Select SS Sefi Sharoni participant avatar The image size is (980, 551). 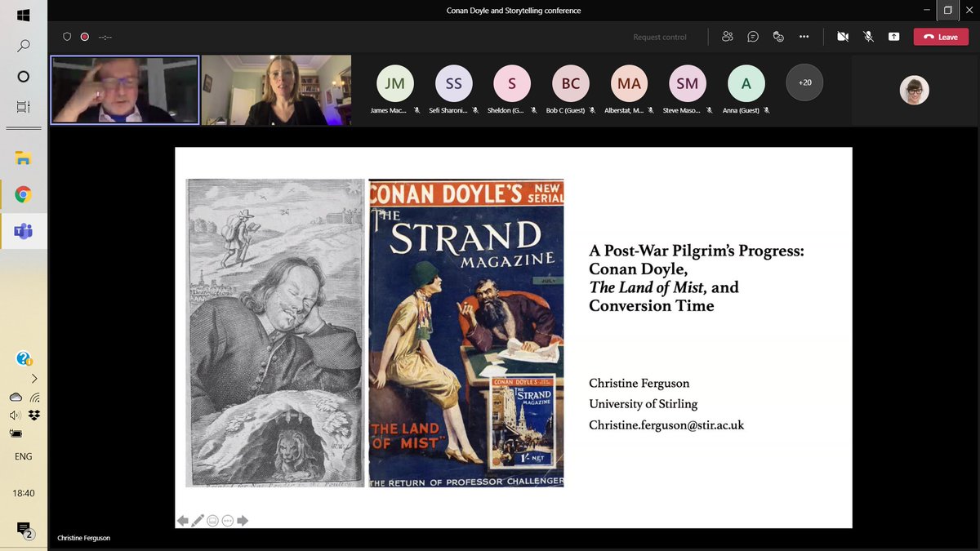[453, 83]
